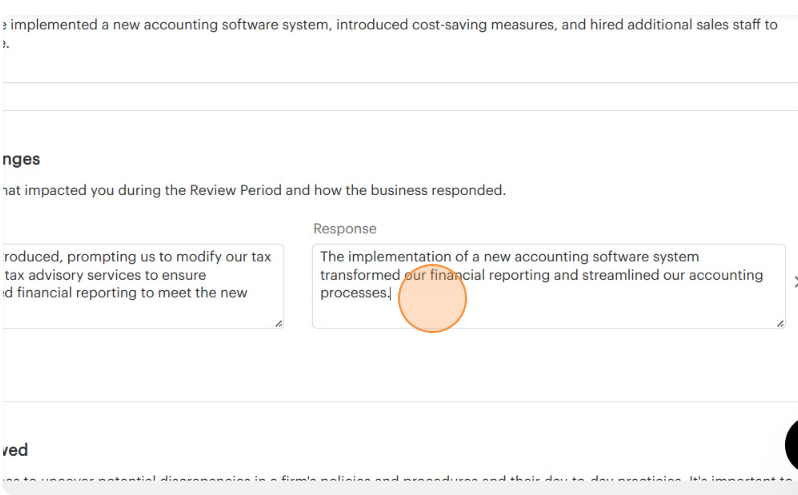The width and height of the screenshot is (798, 495).
Task: Click the horizontal scrollbar at page bottom
Action: pos(400,490)
